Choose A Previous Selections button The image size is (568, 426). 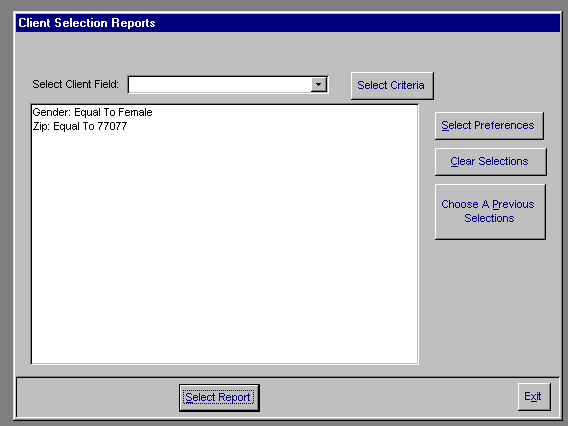490,212
